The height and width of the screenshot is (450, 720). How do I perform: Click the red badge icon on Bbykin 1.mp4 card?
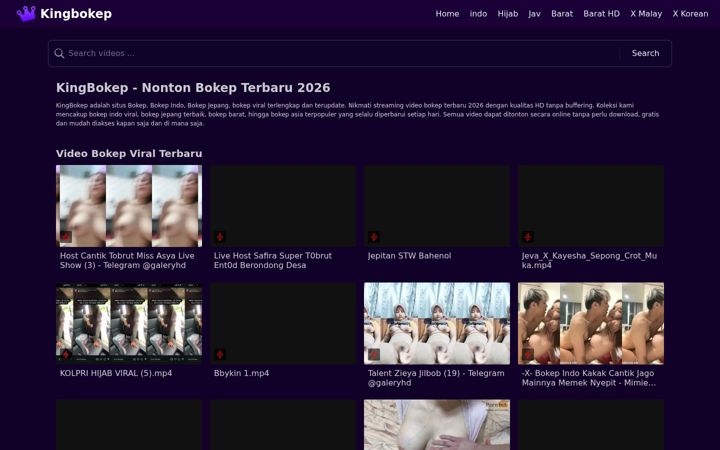[220, 354]
